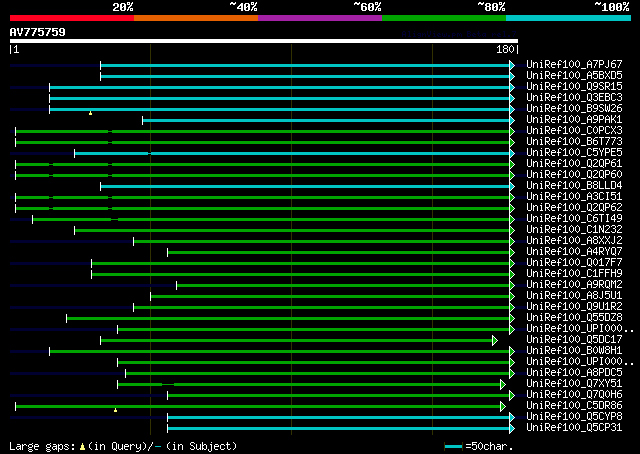Open the UniRef100_Q9SR15 hit label
The height and width of the screenshot is (454, 640).
[x=574, y=87]
